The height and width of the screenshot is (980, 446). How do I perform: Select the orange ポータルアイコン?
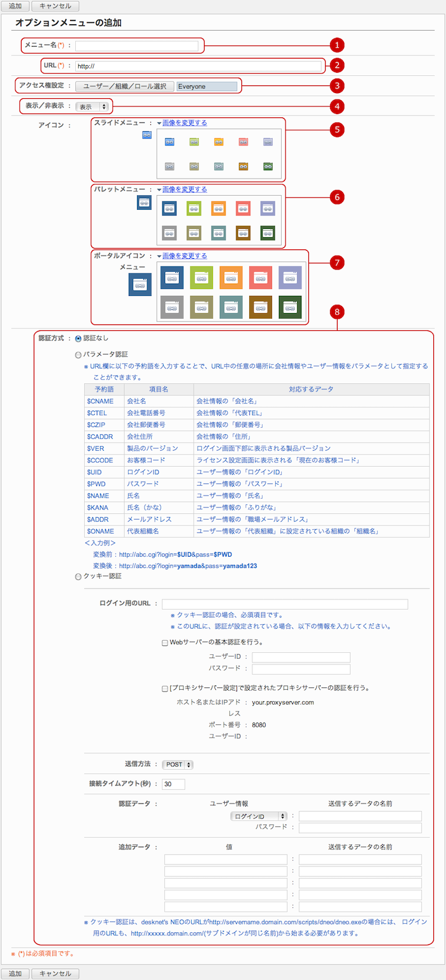(x=231, y=278)
